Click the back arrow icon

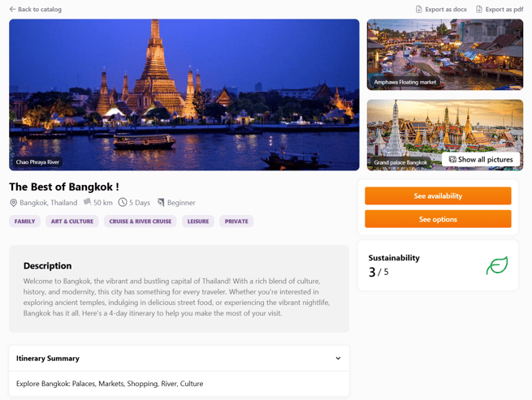pyautogui.click(x=12, y=10)
